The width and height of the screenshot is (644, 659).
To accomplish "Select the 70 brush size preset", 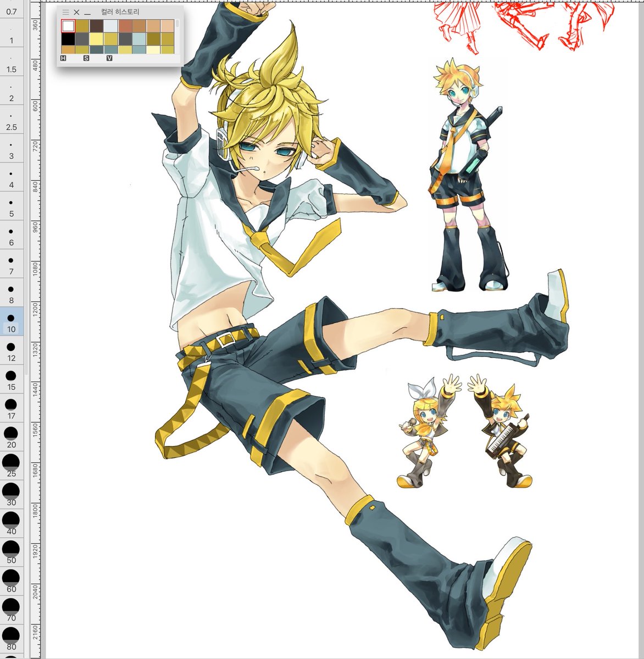I will 11,611.
